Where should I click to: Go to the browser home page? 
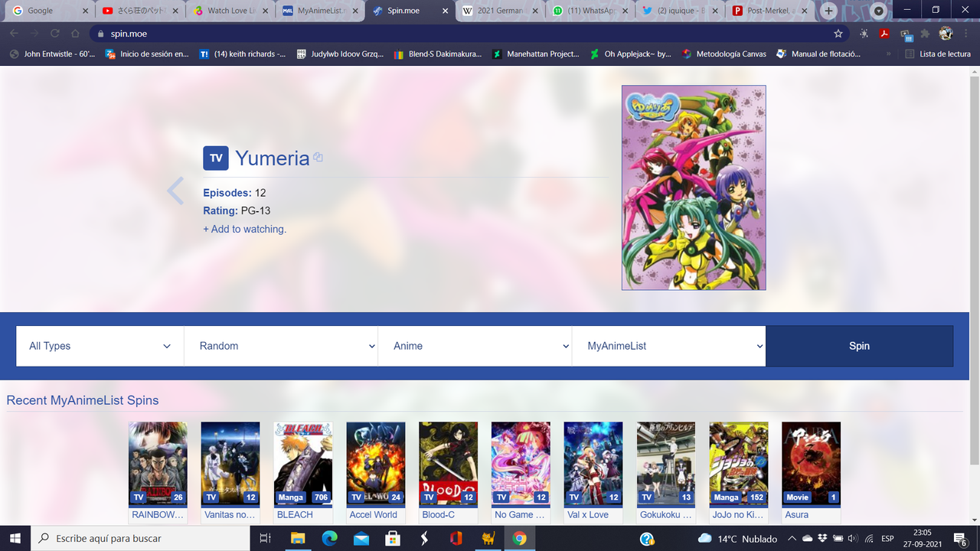[75, 34]
